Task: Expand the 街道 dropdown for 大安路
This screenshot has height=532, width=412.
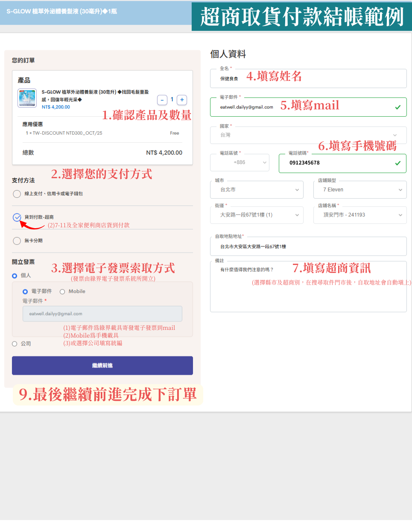Action: (257, 215)
